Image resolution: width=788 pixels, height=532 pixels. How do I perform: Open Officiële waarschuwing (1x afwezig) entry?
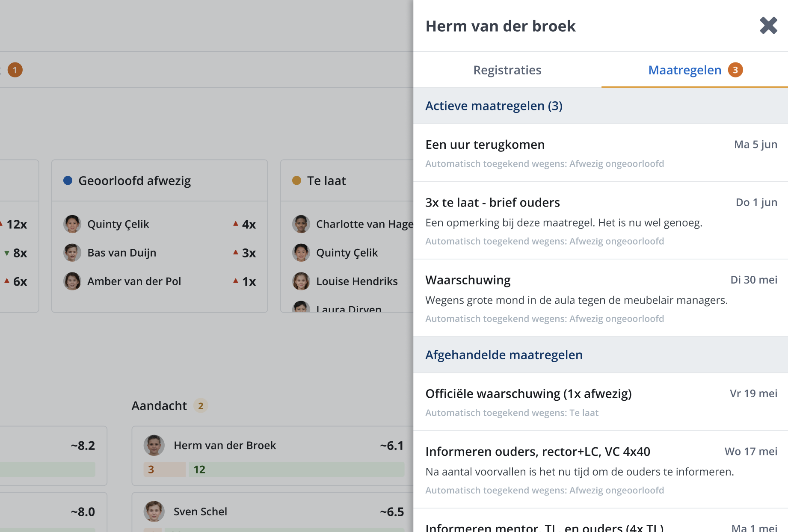pyautogui.click(x=601, y=402)
